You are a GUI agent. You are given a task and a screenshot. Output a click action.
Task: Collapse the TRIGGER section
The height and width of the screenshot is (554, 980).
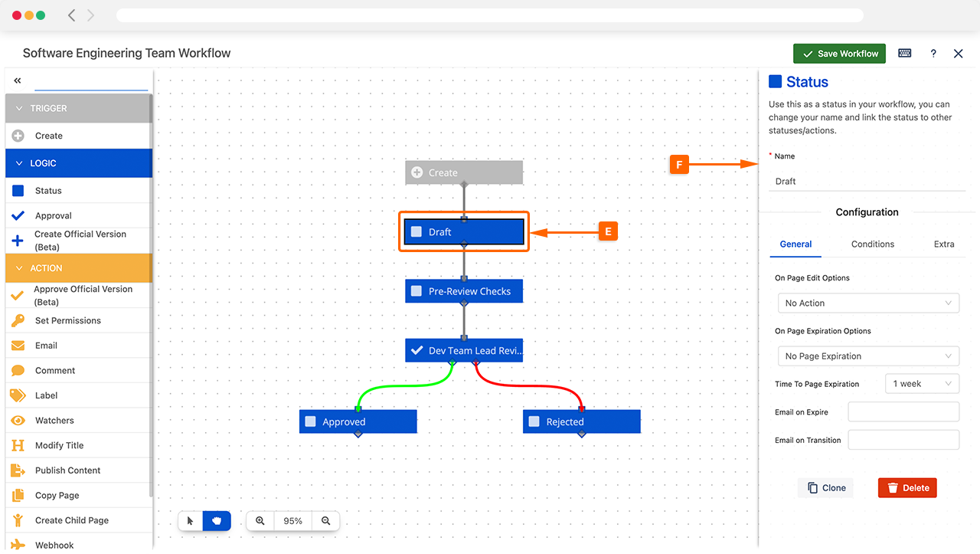pyautogui.click(x=20, y=108)
